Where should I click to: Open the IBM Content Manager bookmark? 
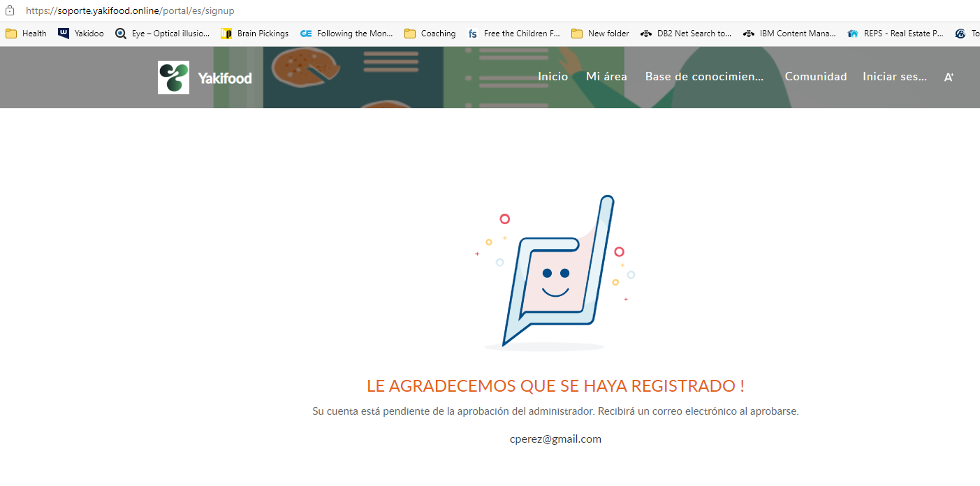click(789, 34)
